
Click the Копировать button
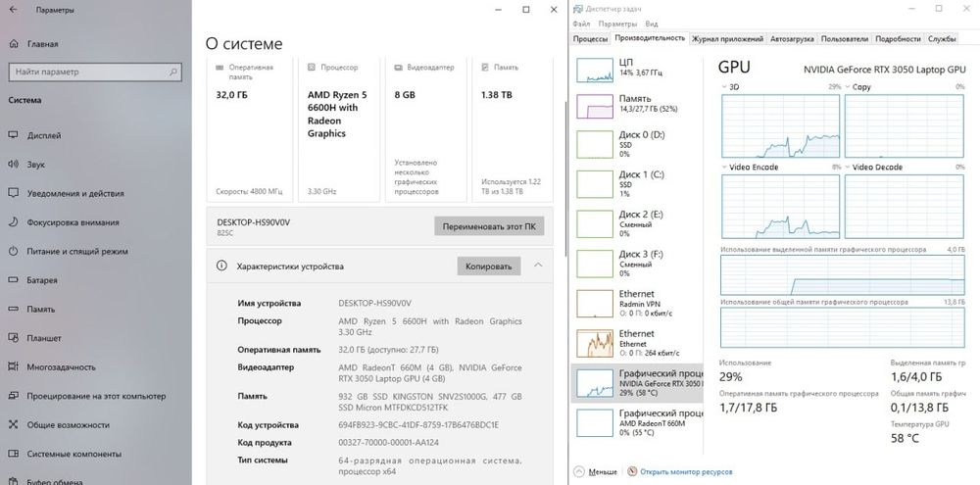(x=489, y=266)
